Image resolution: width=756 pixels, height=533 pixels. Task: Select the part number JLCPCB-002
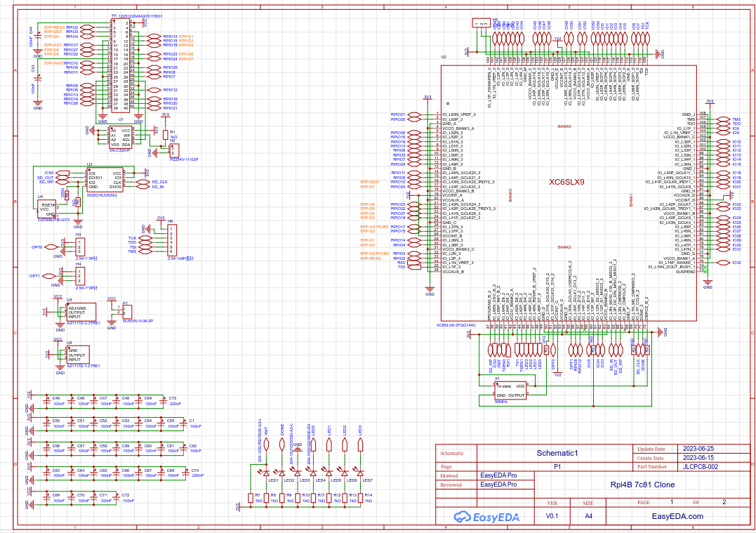click(700, 466)
